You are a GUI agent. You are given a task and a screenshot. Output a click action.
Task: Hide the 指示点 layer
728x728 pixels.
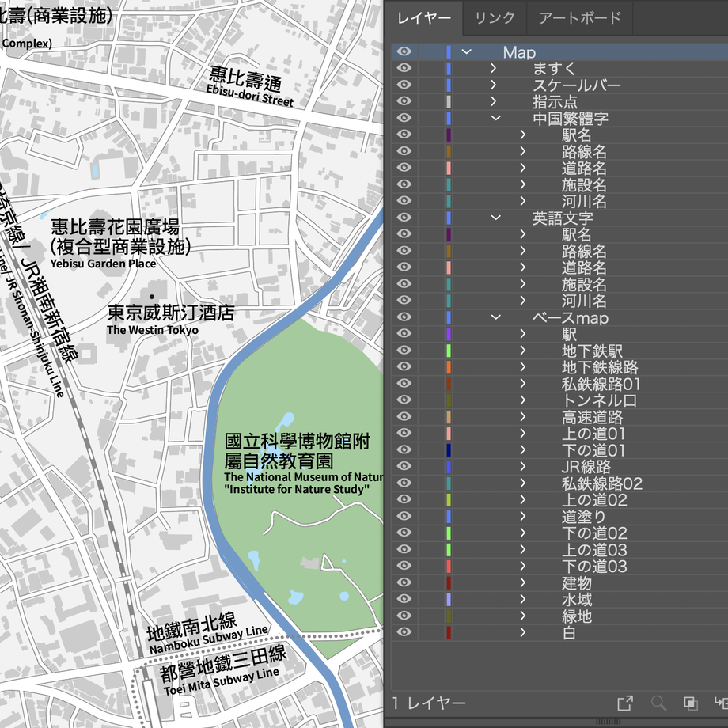tap(404, 101)
